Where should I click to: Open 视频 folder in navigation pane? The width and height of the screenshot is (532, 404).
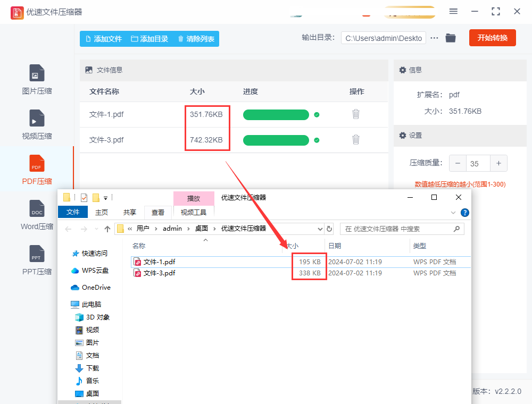(88, 330)
